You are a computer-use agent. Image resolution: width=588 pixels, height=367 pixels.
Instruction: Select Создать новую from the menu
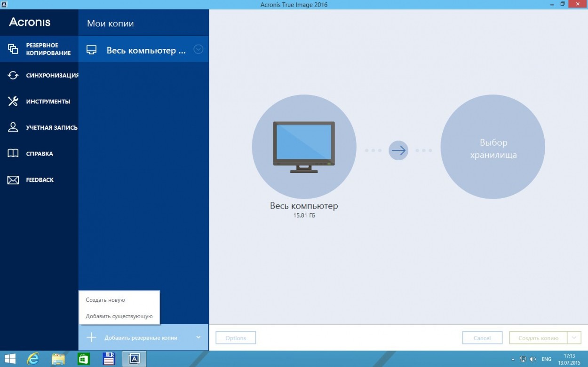point(105,299)
